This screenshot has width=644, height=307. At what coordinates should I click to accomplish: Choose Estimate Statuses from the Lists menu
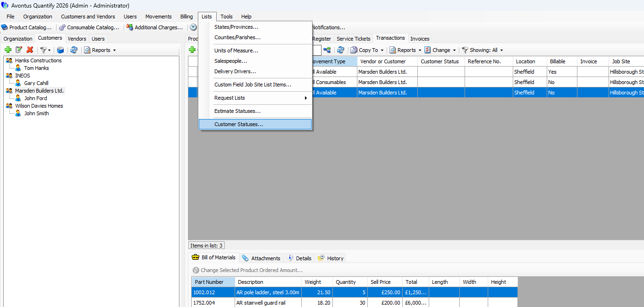[x=255, y=111]
